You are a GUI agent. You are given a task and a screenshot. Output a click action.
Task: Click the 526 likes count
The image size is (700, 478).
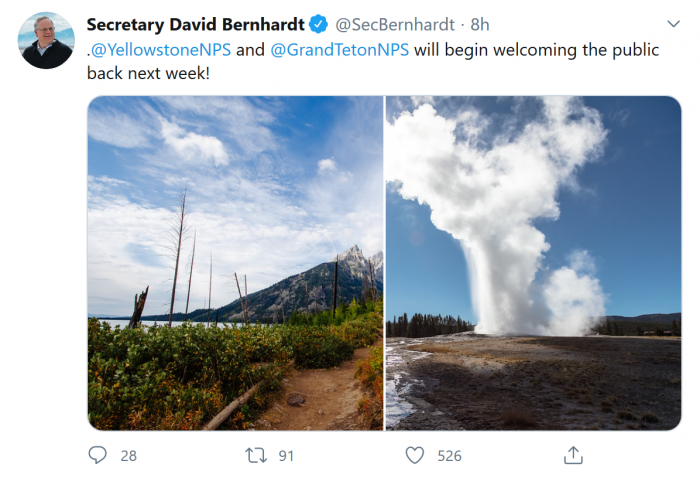449,455
